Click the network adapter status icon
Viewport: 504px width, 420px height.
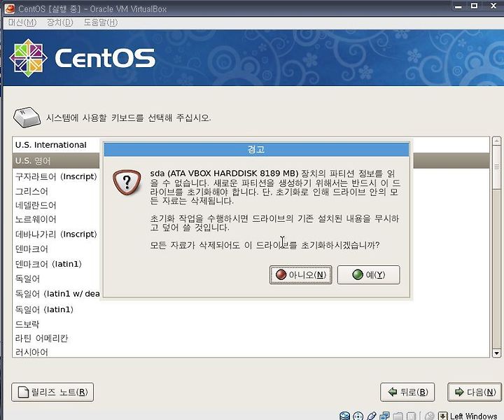384,416
